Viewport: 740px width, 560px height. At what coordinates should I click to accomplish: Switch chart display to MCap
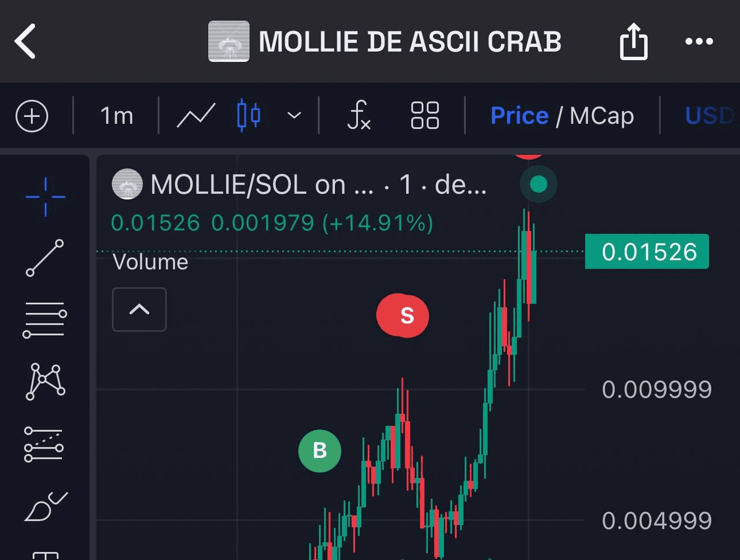coord(602,116)
